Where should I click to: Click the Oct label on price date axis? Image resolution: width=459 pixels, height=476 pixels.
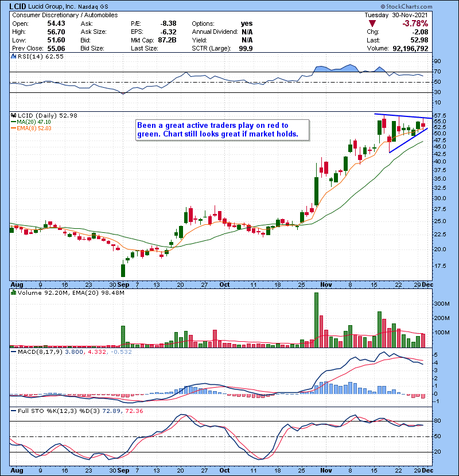tap(224, 284)
